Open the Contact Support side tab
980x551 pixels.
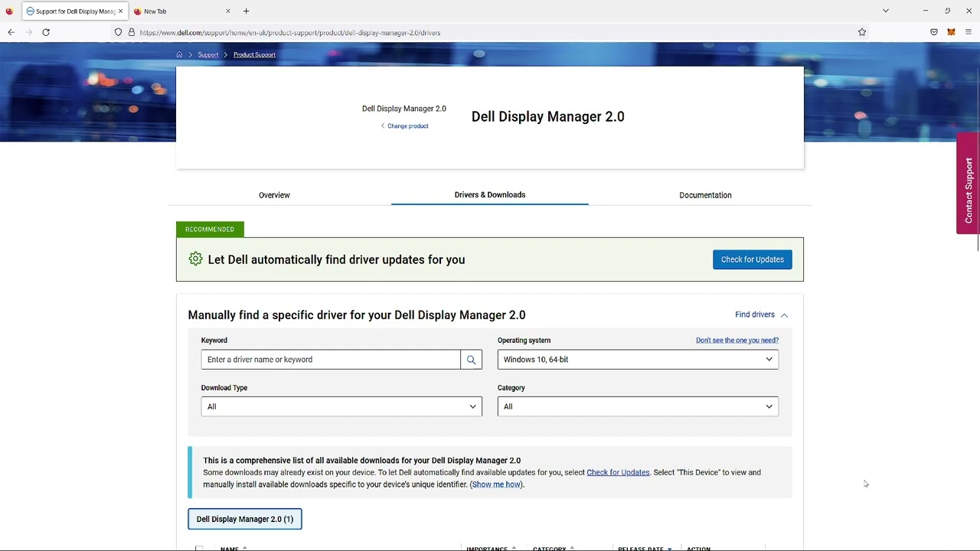point(968,184)
